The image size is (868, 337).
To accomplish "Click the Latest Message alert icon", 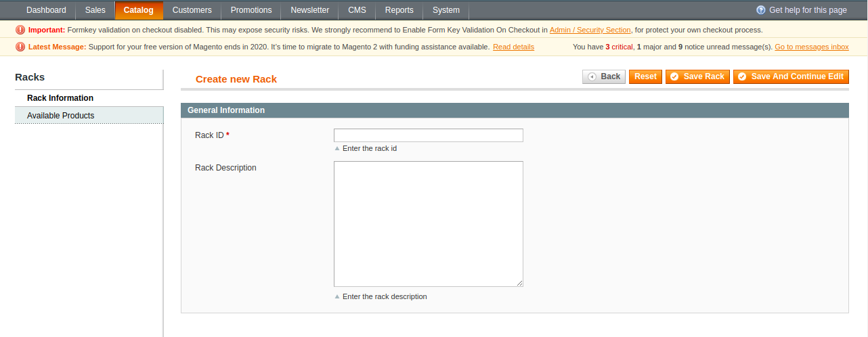I will (x=20, y=47).
